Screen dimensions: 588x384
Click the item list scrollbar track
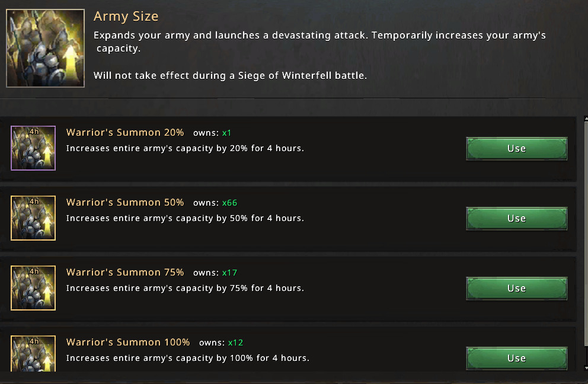586,244
